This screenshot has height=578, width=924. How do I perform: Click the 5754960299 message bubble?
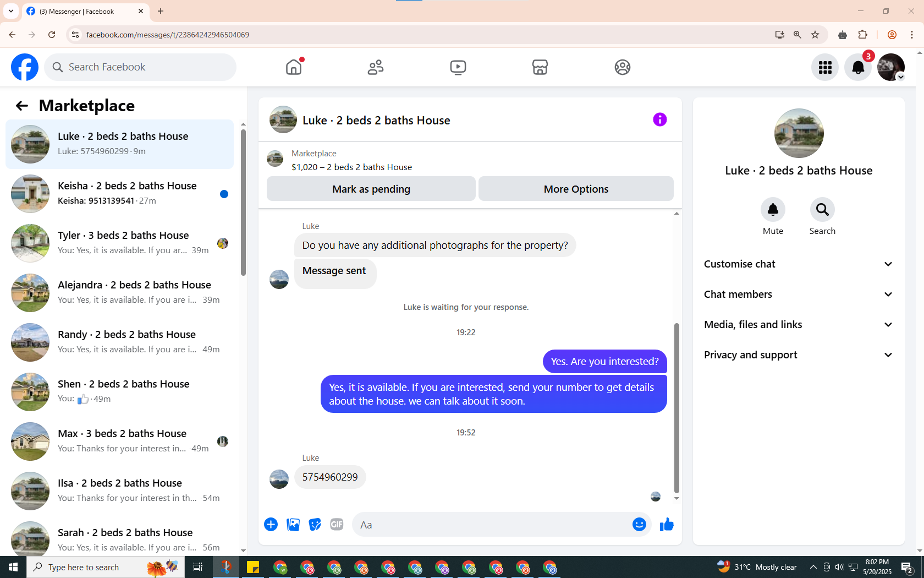tap(330, 477)
